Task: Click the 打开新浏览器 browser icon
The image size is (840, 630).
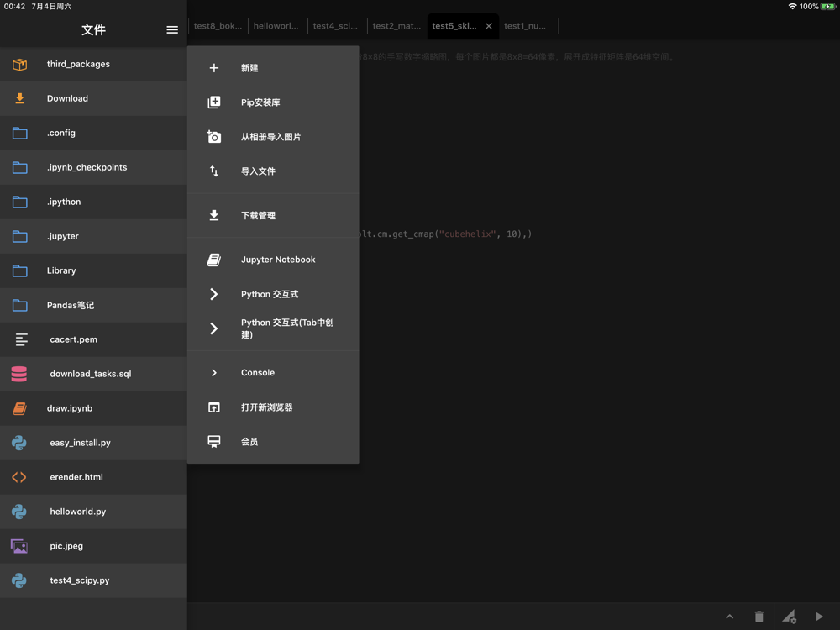Action: click(x=214, y=407)
